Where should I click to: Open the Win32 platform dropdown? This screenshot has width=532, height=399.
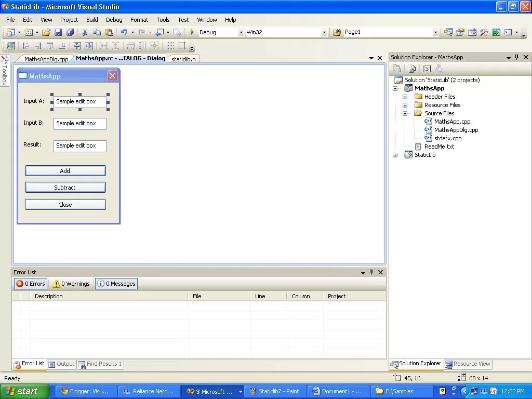coord(324,33)
